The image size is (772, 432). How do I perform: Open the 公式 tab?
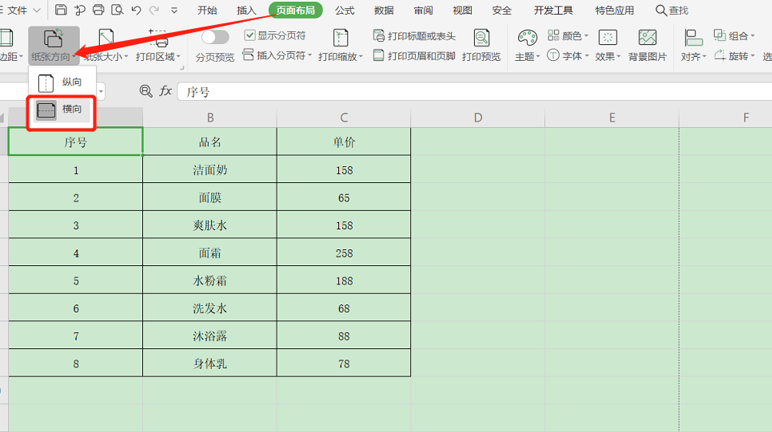pyautogui.click(x=345, y=10)
